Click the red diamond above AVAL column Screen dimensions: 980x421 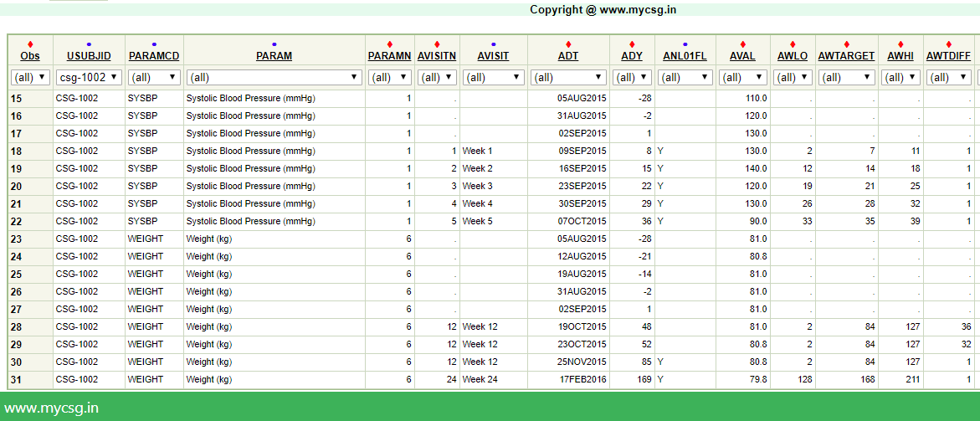point(741,44)
